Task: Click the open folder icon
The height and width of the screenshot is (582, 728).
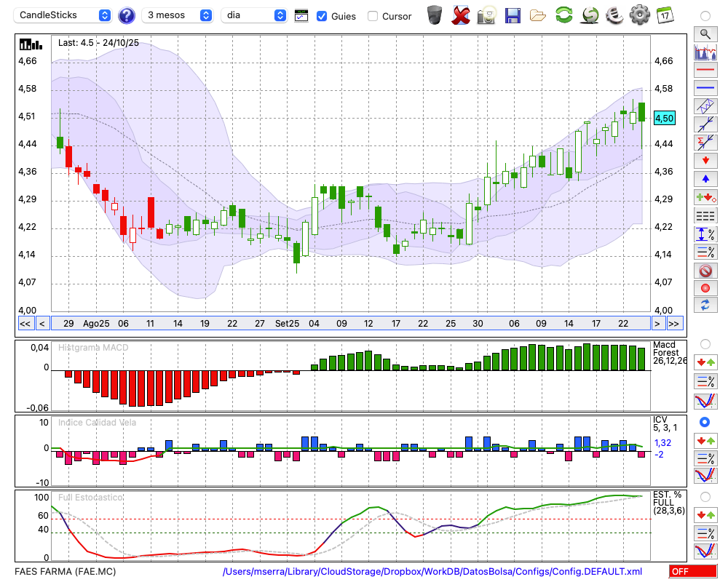Action: (538, 16)
